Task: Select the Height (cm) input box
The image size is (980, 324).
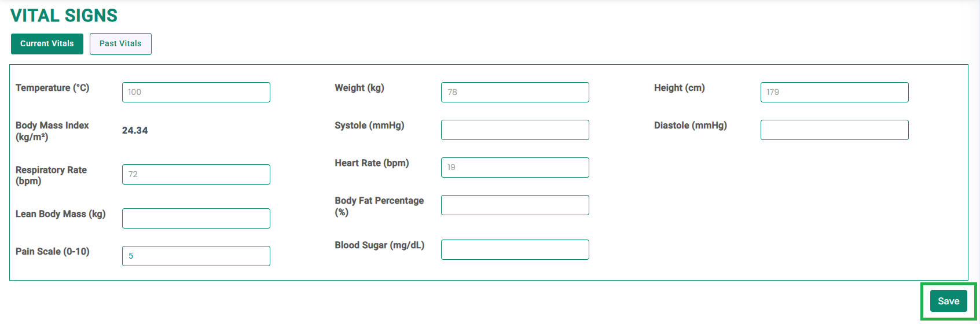Action: [x=835, y=92]
